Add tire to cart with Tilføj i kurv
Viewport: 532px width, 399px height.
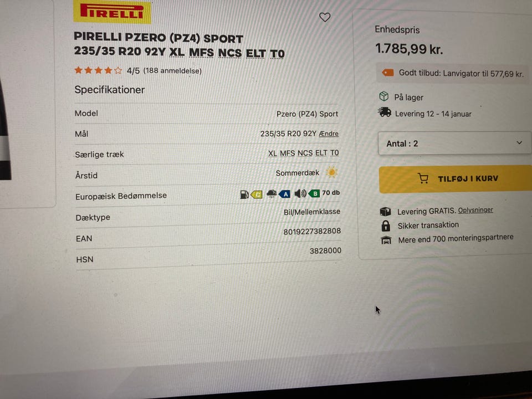coord(456,179)
